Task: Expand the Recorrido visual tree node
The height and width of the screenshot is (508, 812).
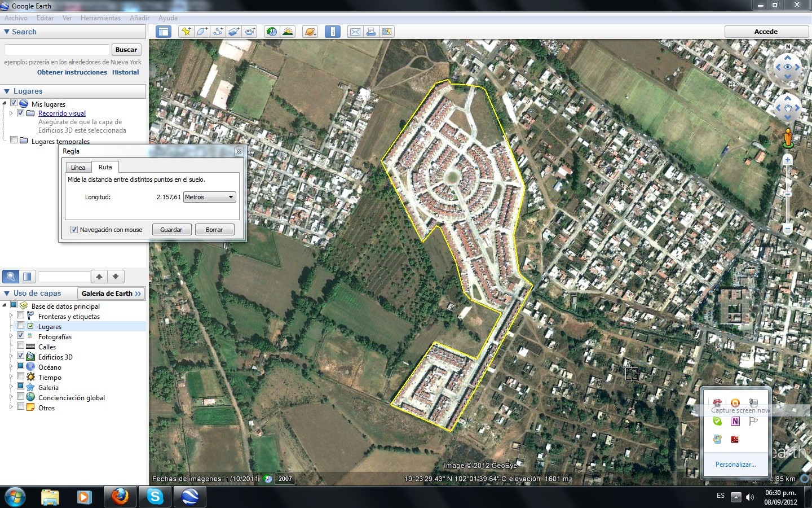Action: [11, 113]
